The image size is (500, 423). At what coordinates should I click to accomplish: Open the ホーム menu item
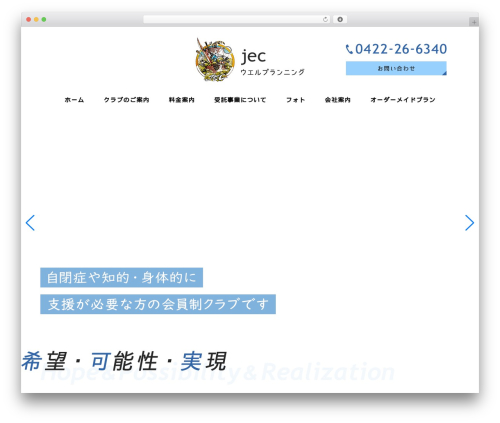coord(74,100)
